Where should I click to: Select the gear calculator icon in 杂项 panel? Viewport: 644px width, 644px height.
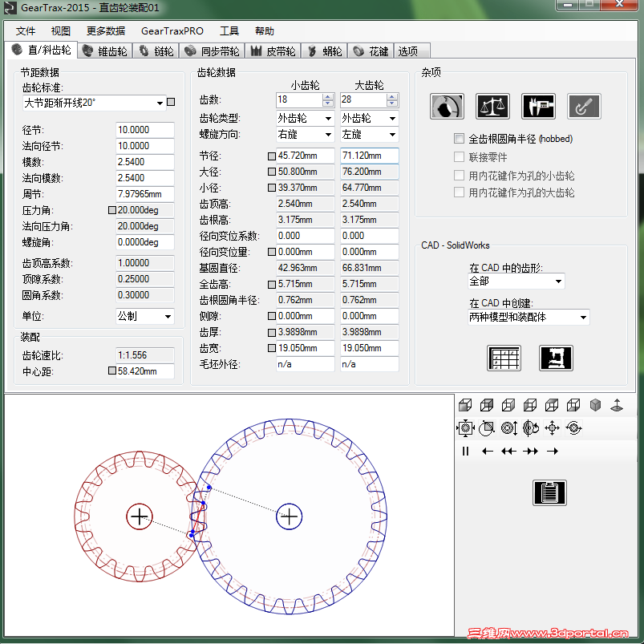[447, 106]
